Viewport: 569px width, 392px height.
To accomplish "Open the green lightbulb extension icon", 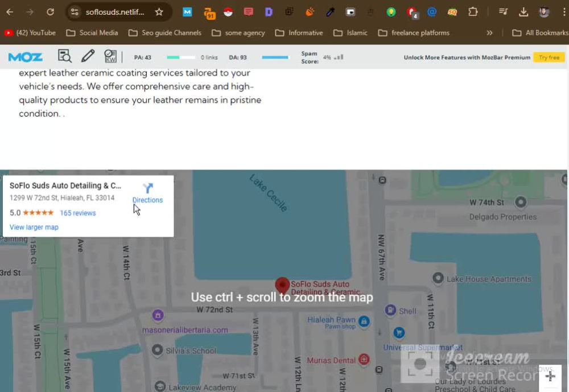I will [391, 12].
